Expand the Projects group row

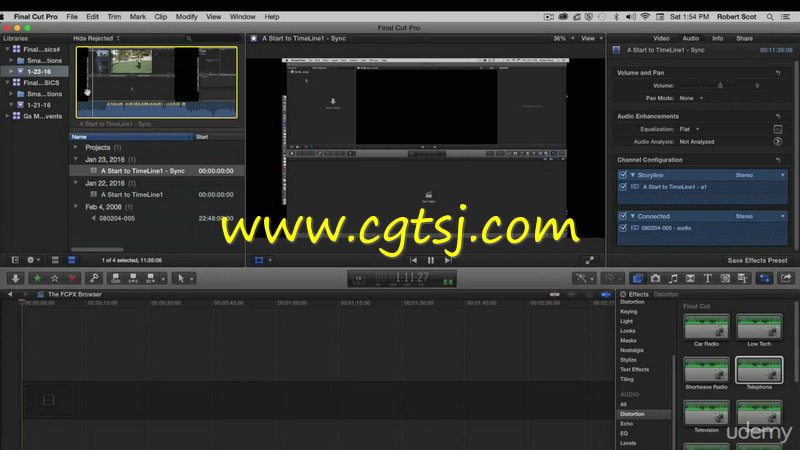(x=76, y=147)
